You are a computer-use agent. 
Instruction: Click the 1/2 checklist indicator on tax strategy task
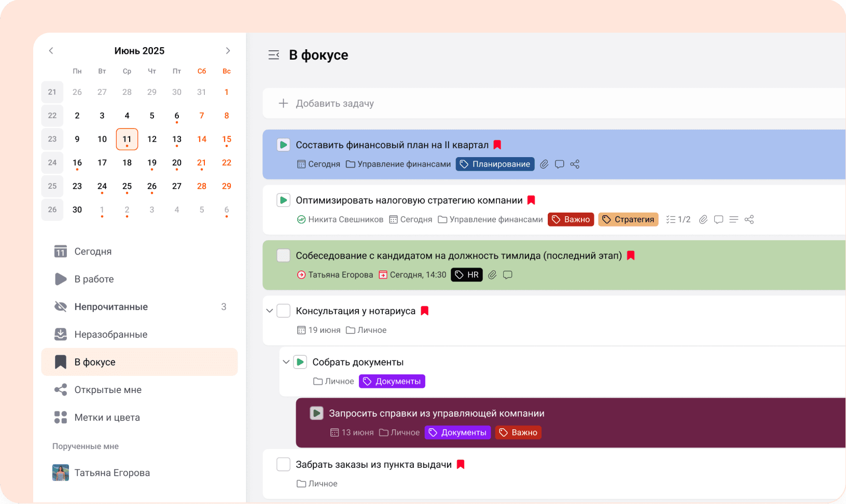point(678,219)
